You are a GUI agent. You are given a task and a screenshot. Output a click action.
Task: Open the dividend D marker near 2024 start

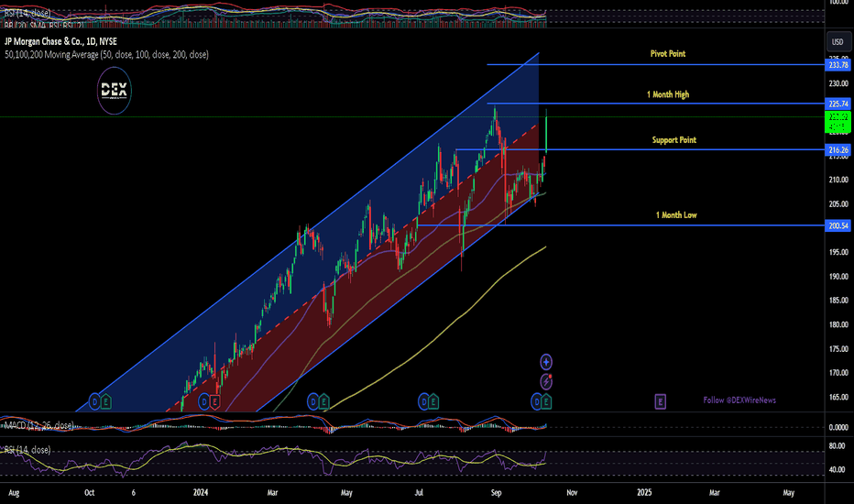(203, 402)
